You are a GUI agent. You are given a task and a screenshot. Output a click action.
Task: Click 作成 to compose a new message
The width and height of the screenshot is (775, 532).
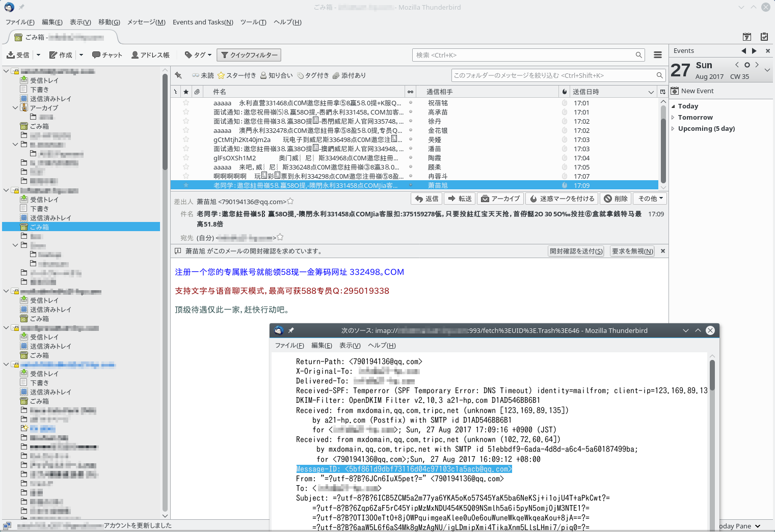pyautogui.click(x=61, y=55)
